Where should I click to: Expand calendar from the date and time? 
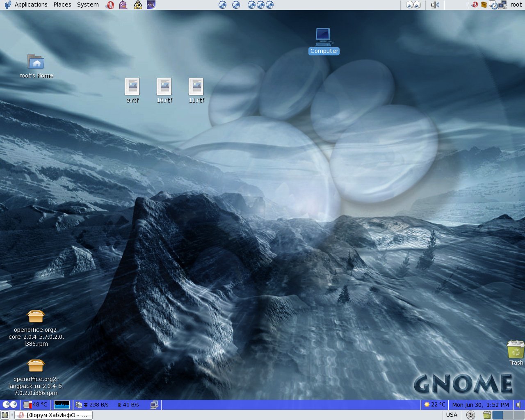[480, 405]
